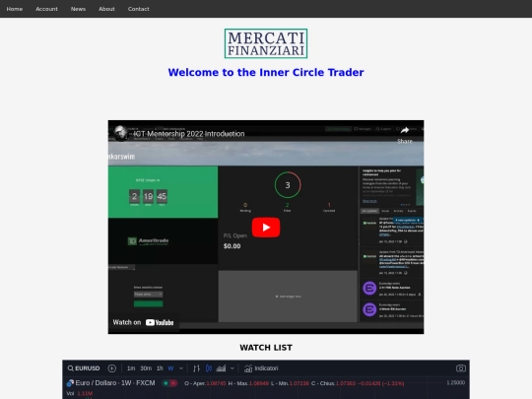Expand the timeframe dropdown arrow

[x=181, y=368]
